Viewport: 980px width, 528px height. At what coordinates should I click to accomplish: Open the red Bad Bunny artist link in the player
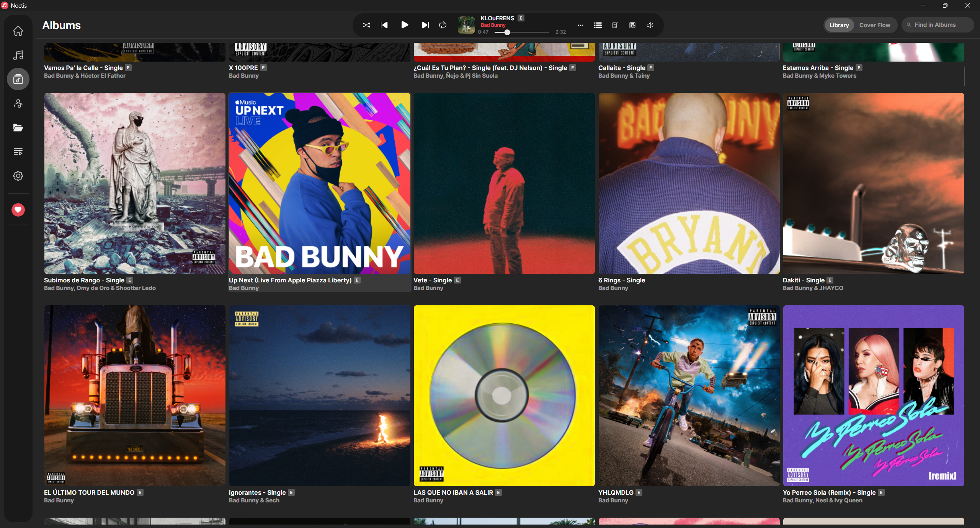493,25
